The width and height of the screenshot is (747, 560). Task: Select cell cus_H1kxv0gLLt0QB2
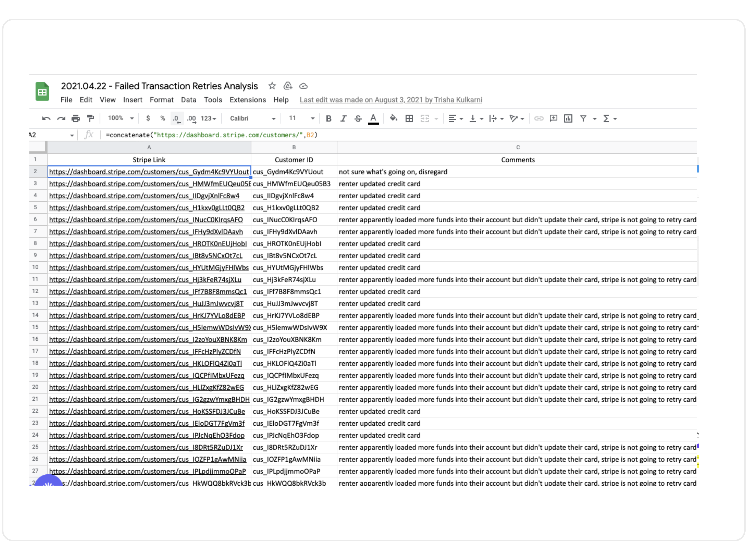294,208
